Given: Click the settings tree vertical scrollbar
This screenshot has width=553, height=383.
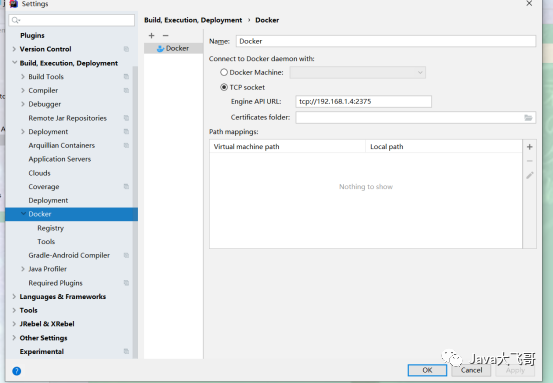Looking at the screenshot, I should [x=135, y=212].
